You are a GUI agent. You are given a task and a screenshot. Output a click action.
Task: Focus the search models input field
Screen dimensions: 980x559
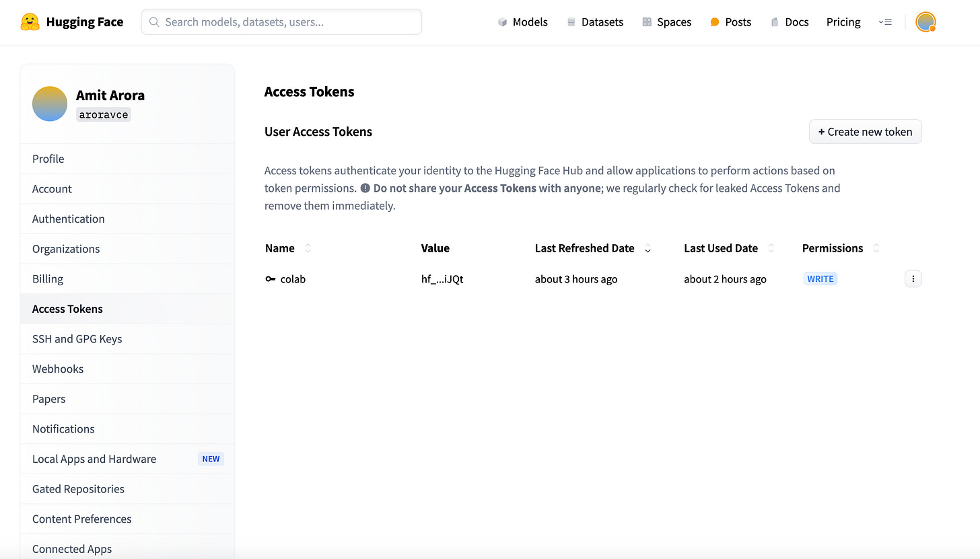click(281, 22)
